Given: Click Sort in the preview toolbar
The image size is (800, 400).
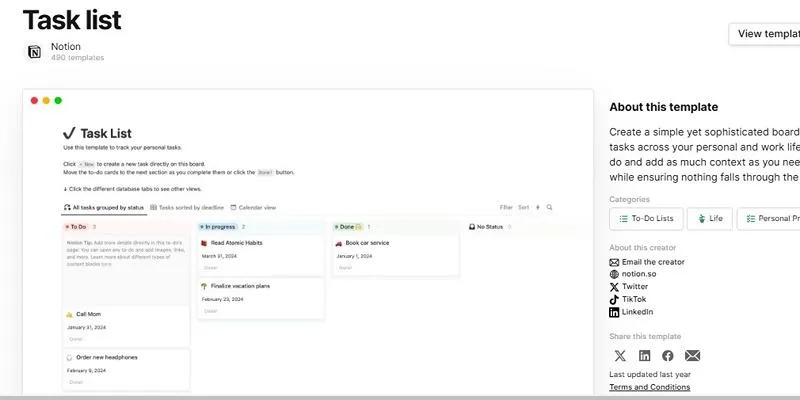Looking at the screenshot, I should tap(523, 208).
